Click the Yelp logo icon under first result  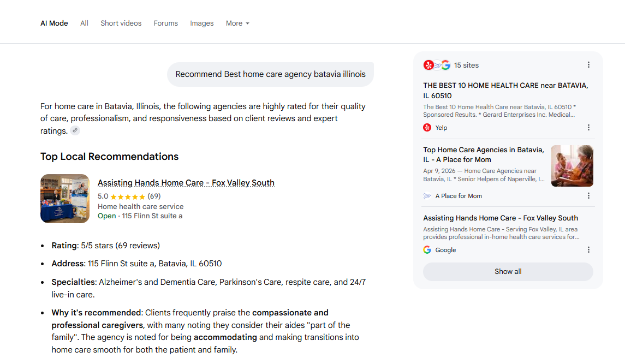tap(427, 128)
